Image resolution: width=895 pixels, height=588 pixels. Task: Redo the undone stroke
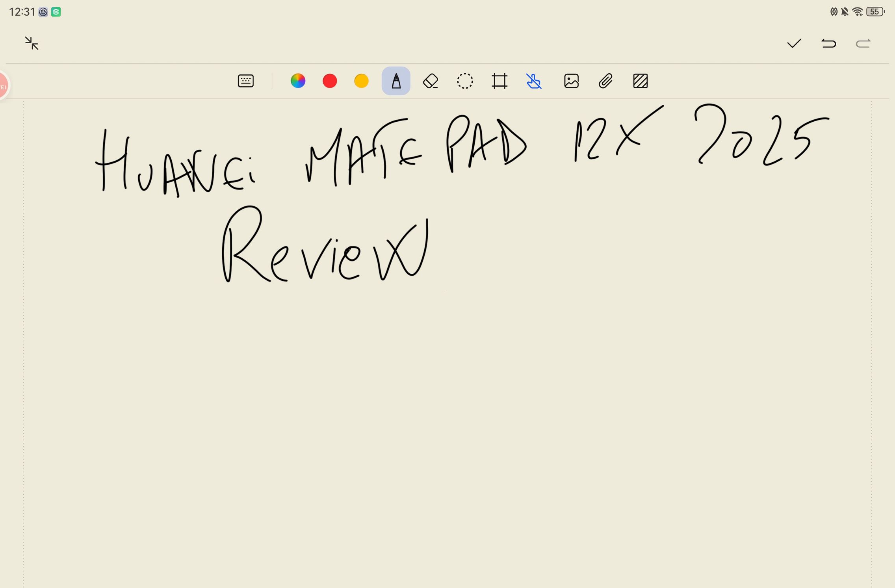pyautogui.click(x=863, y=43)
